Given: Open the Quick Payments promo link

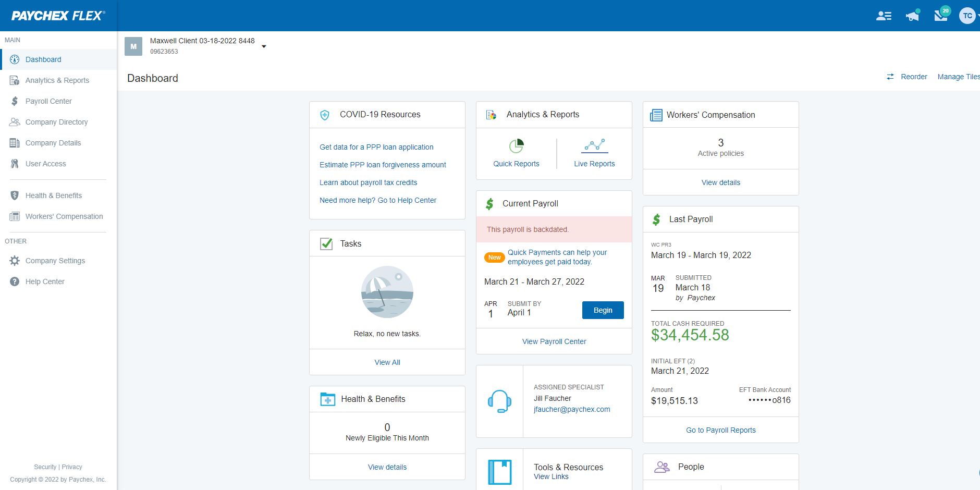Looking at the screenshot, I should 557,257.
